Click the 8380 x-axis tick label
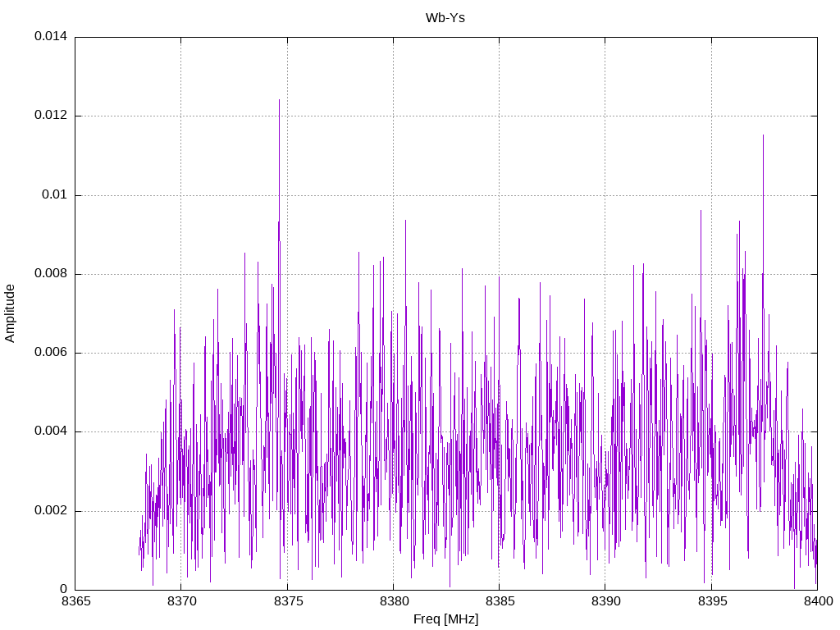The height and width of the screenshot is (630, 840). (x=395, y=601)
